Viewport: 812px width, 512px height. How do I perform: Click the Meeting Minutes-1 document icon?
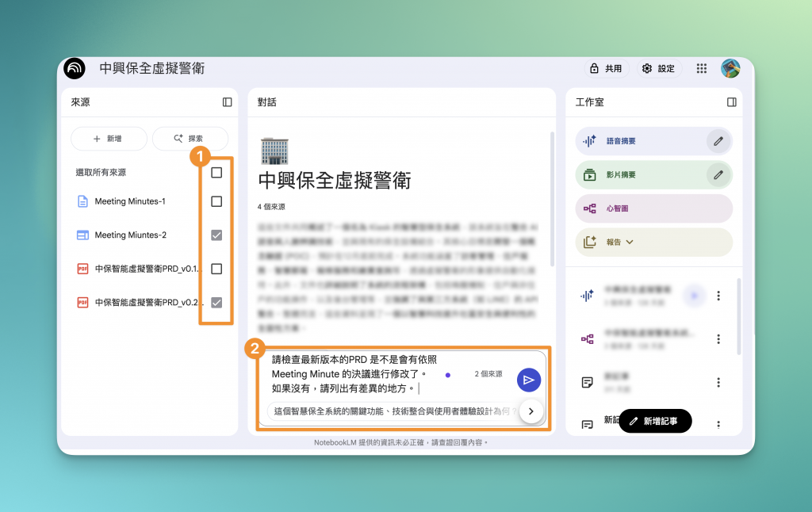coord(82,201)
